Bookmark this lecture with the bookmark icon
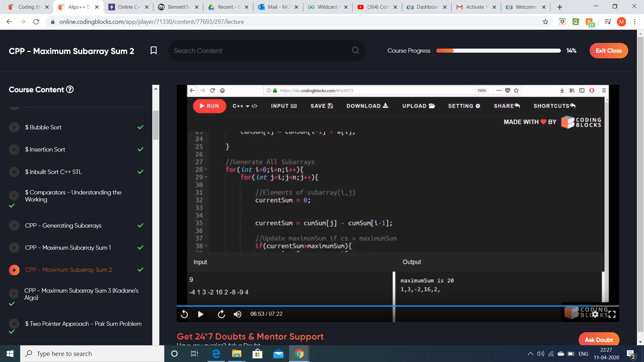 pos(154,51)
